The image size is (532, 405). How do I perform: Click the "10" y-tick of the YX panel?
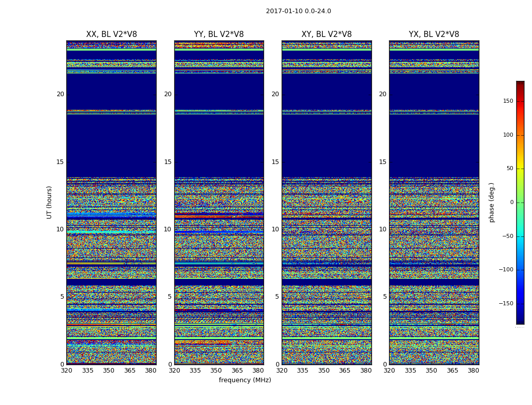(x=383, y=229)
